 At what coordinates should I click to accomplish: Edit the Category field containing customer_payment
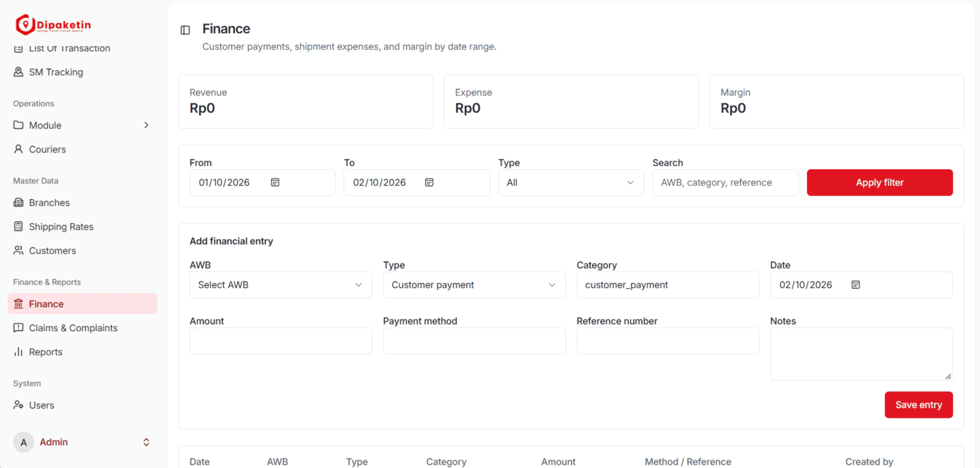668,285
